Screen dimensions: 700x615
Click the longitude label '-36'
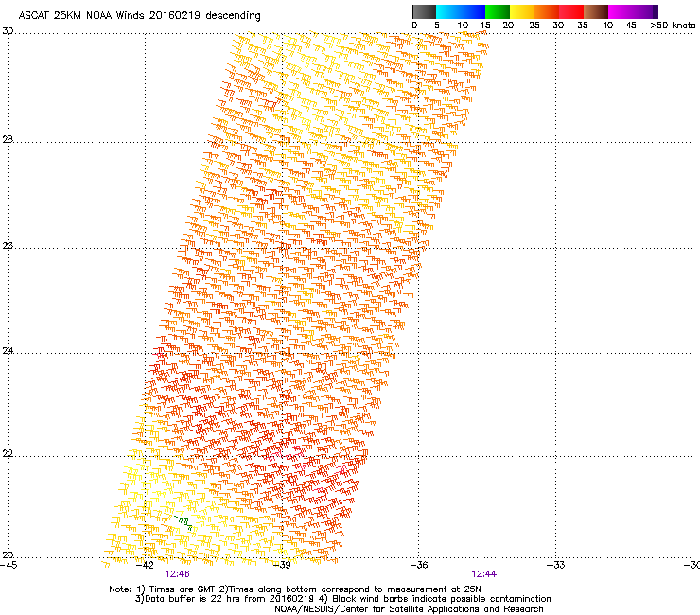tap(418, 565)
